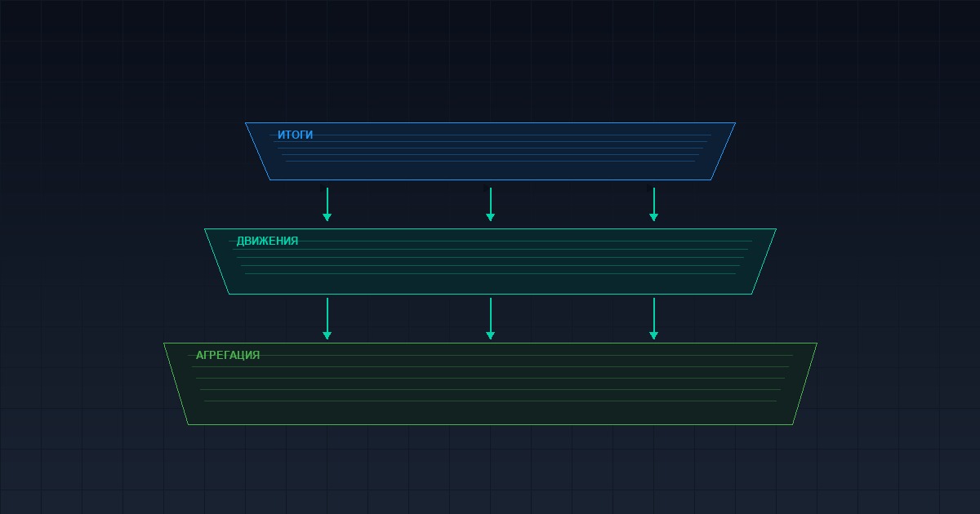
Task: Click left arrow from ДВИЖЕНИЯ to АГРЕГАЦИЯ
Action: tap(327, 318)
